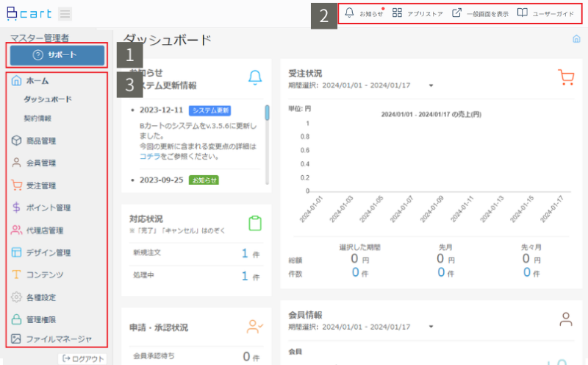Click the 新規注文 count of 1 件
Screen dimensions: 588x365
click(245, 254)
